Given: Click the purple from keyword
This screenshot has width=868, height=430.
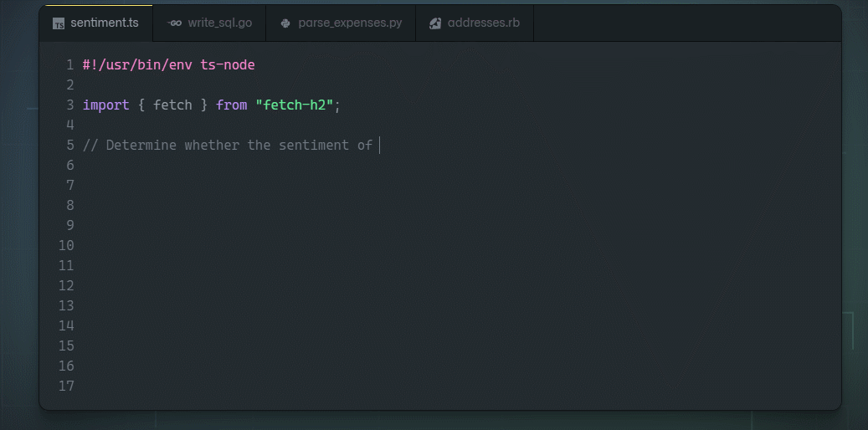Looking at the screenshot, I should coord(231,105).
